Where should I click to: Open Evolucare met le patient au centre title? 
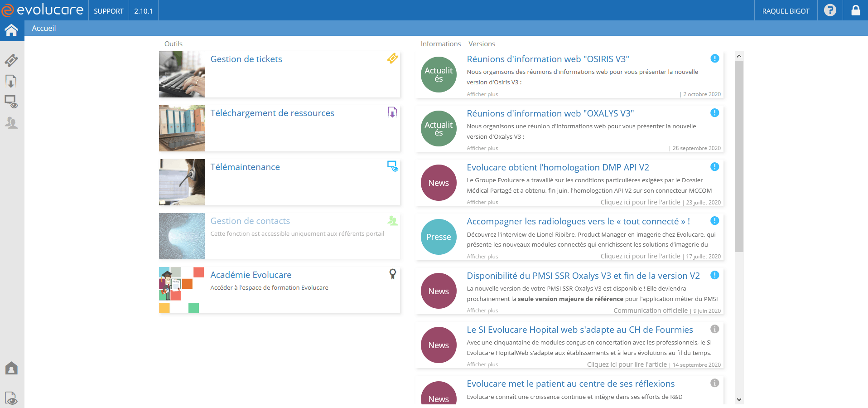pyautogui.click(x=571, y=384)
